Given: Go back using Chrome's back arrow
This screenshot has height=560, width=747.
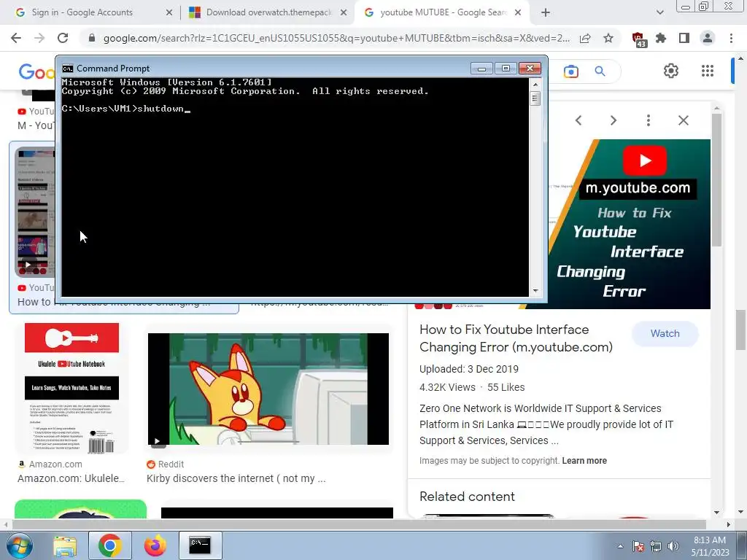Looking at the screenshot, I should coord(16,38).
